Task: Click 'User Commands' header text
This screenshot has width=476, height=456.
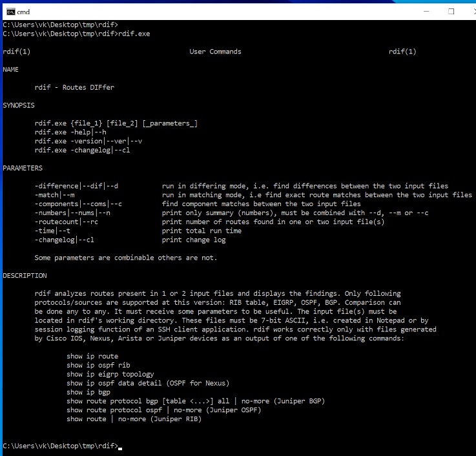Action: (x=215, y=52)
